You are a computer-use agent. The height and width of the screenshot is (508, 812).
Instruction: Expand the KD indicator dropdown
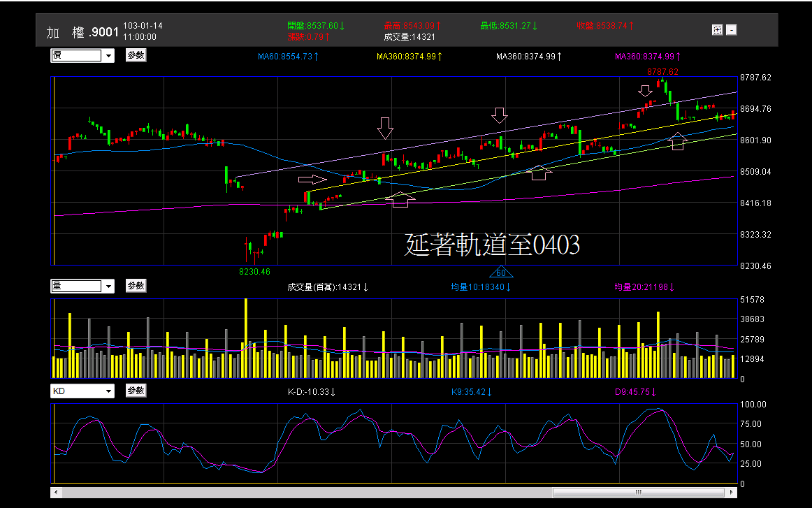click(108, 391)
